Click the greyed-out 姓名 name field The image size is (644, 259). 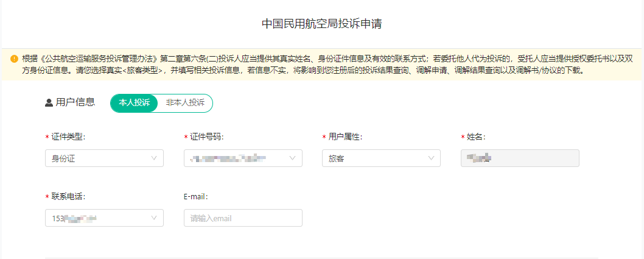pos(520,158)
